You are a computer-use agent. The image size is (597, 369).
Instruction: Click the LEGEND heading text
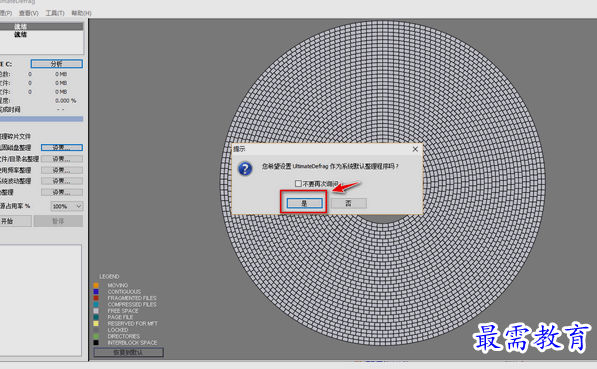tap(109, 276)
